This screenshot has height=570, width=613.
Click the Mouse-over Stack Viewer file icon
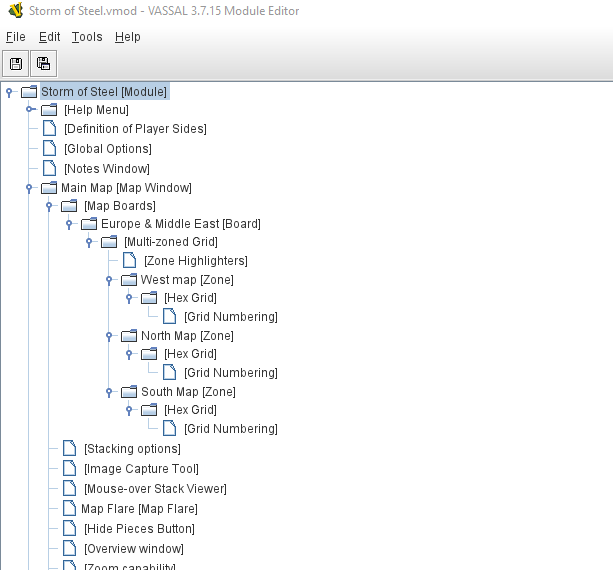click(69, 488)
